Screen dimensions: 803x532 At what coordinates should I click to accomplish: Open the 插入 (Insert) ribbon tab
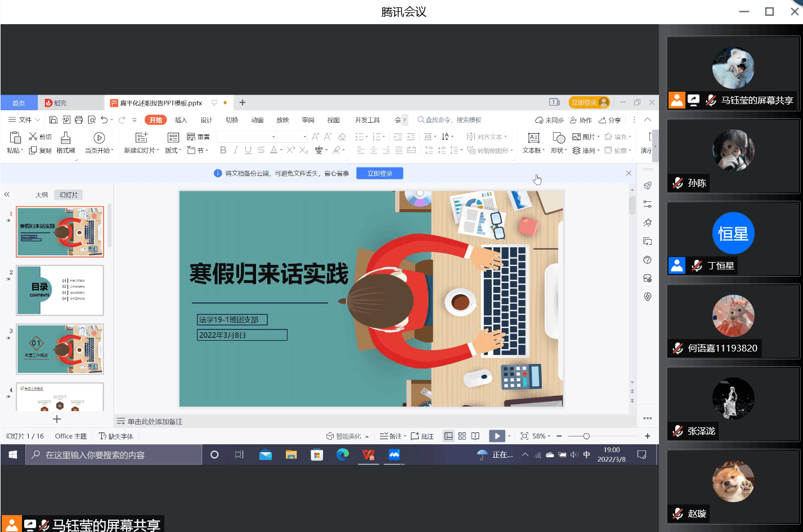point(181,120)
